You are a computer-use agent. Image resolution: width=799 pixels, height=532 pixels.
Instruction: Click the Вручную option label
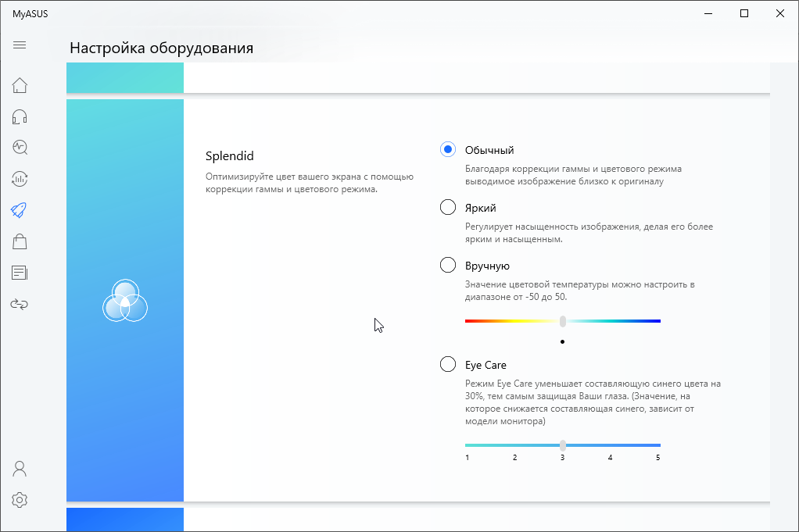[487, 266]
